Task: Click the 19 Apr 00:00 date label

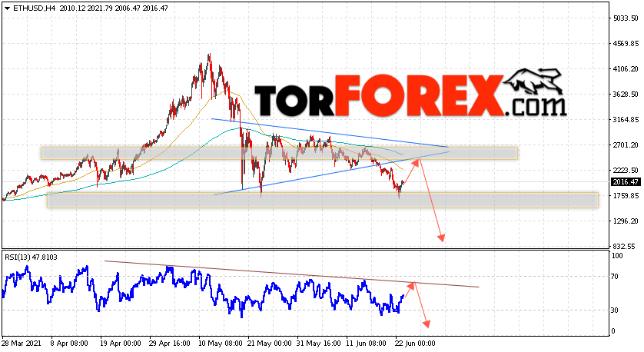Action: pyautogui.click(x=121, y=344)
